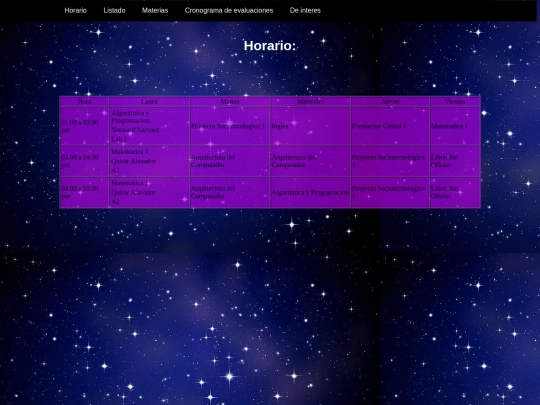
Task: Click the Viernes column header
Action: coord(455,102)
